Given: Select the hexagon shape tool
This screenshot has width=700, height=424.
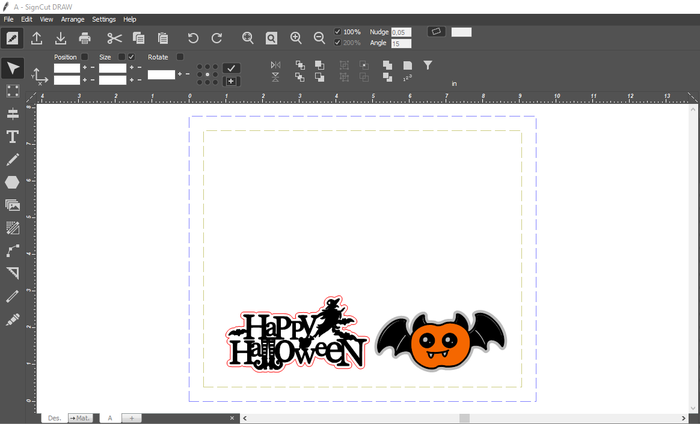Looking at the screenshot, I should 12,182.
